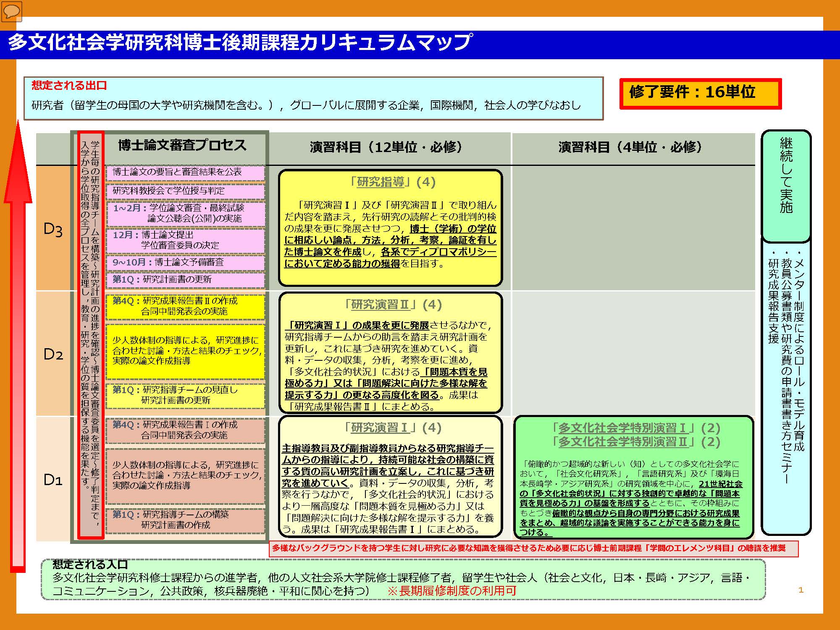This screenshot has width=840, height=630.
Task: Click the 12月：博士論文提出 box
Action: [x=185, y=241]
